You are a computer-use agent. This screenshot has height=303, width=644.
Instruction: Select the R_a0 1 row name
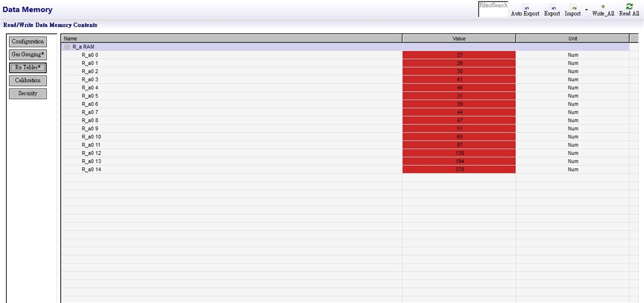90,63
